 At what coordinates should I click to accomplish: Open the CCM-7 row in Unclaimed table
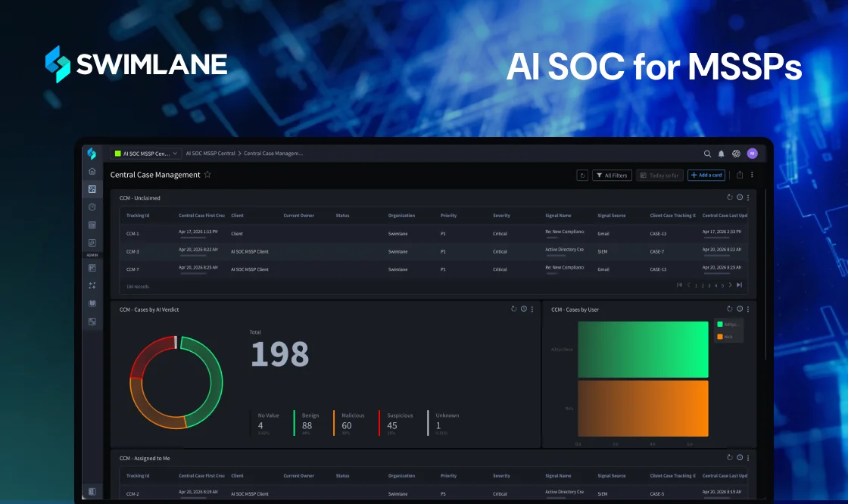tap(434, 269)
